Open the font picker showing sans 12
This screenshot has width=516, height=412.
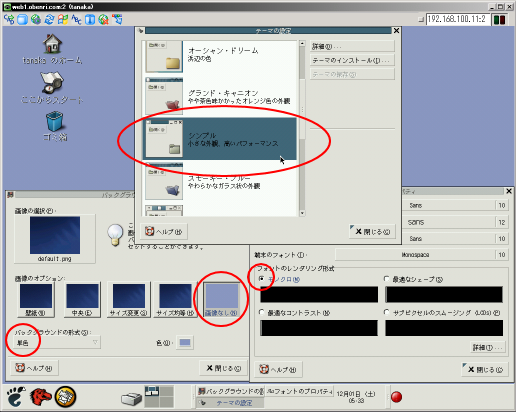tap(455, 222)
